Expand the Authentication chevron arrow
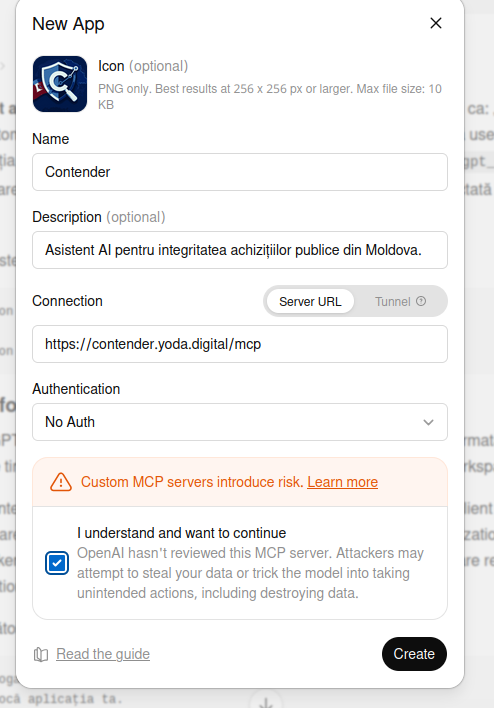Image resolution: width=494 pixels, height=708 pixels. tap(428, 422)
